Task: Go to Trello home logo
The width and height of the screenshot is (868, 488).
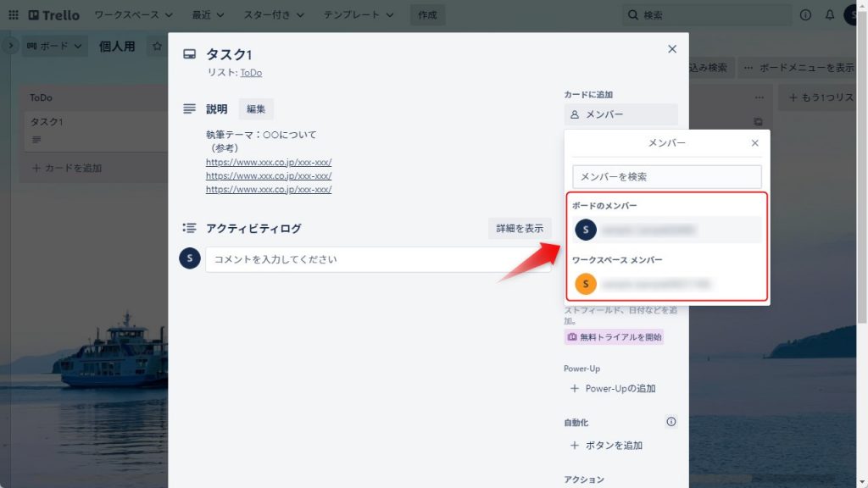Action: click(54, 15)
